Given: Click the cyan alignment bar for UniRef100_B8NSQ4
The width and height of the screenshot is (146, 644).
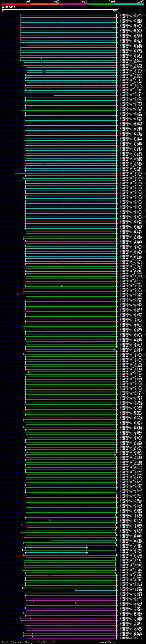Looking at the screenshot, I should (x=96, y=590).
